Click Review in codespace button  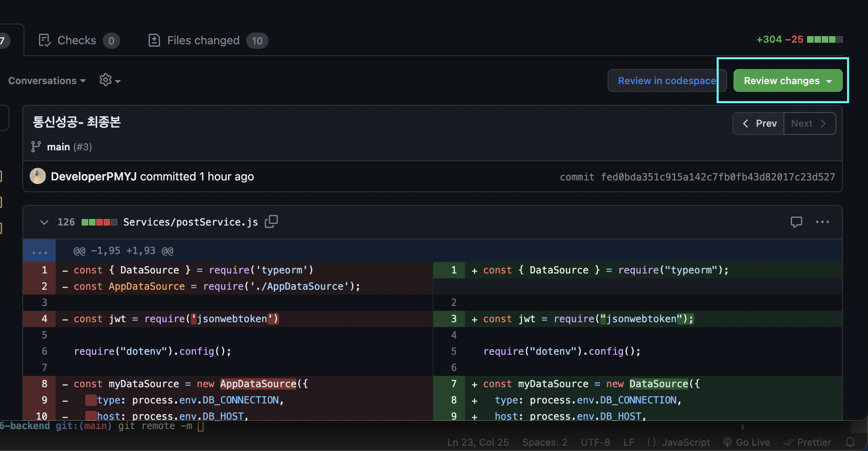pos(666,81)
